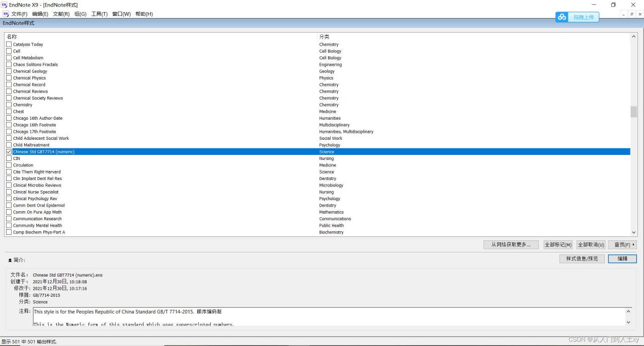
Task: Click the EndNote icon beside the File menu
Action: (6, 14)
